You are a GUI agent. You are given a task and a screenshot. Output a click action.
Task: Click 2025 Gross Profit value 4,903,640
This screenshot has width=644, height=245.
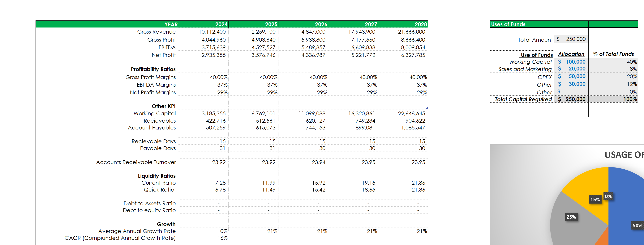pyautogui.click(x=264, y=40)
